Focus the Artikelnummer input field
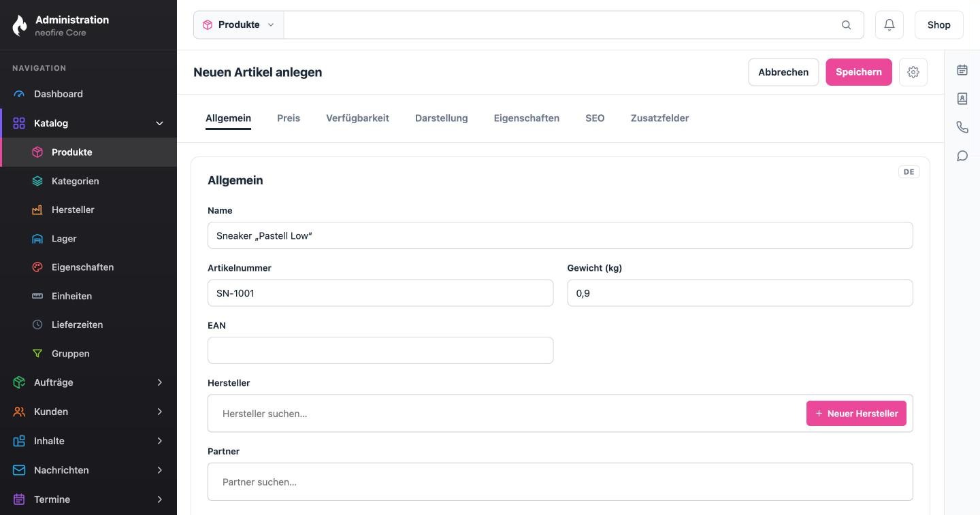The height and width of the screenshot is (515, 980). point(380,293)
